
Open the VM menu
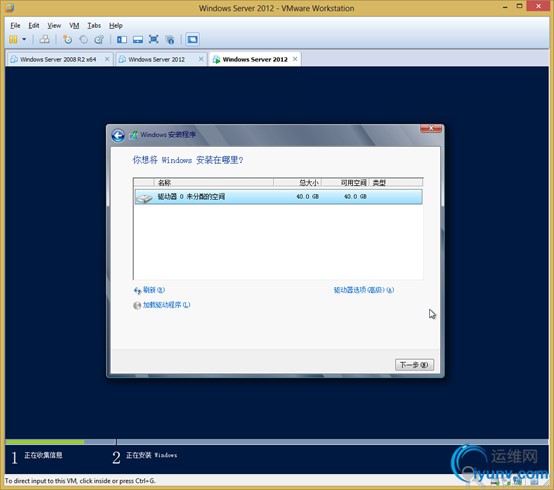tap(74, 25)
